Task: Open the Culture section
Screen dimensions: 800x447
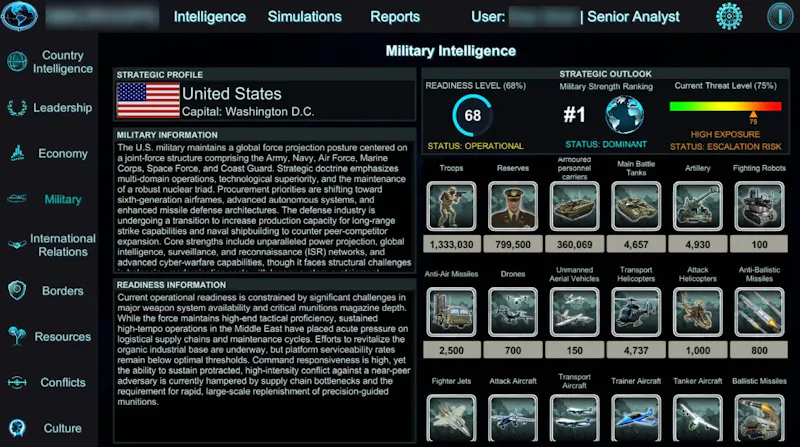Action: [x=63, y=429]
